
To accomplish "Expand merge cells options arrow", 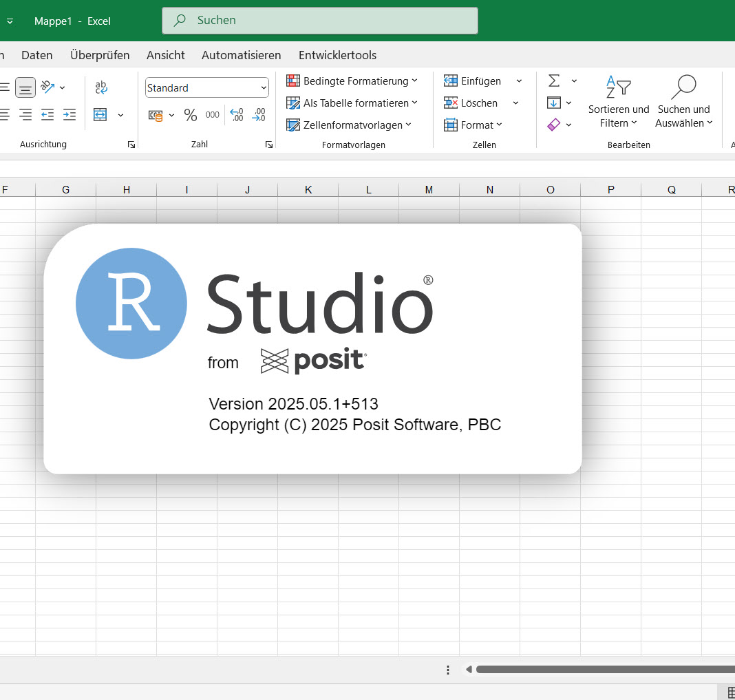I will 120,115.
